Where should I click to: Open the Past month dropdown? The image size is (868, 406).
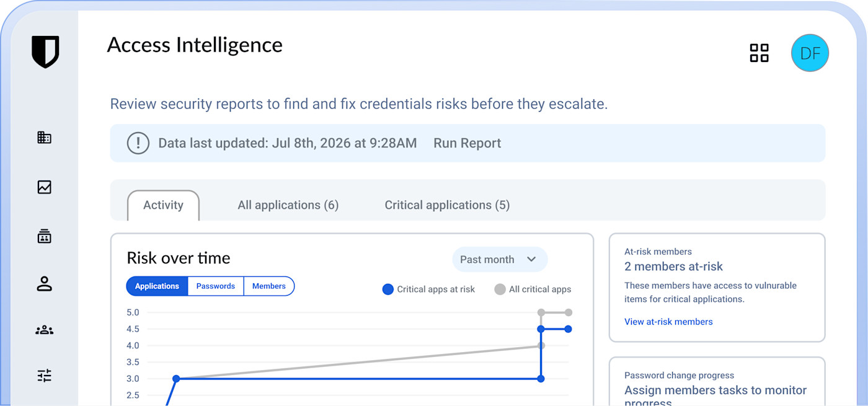[x=500, y=260]
